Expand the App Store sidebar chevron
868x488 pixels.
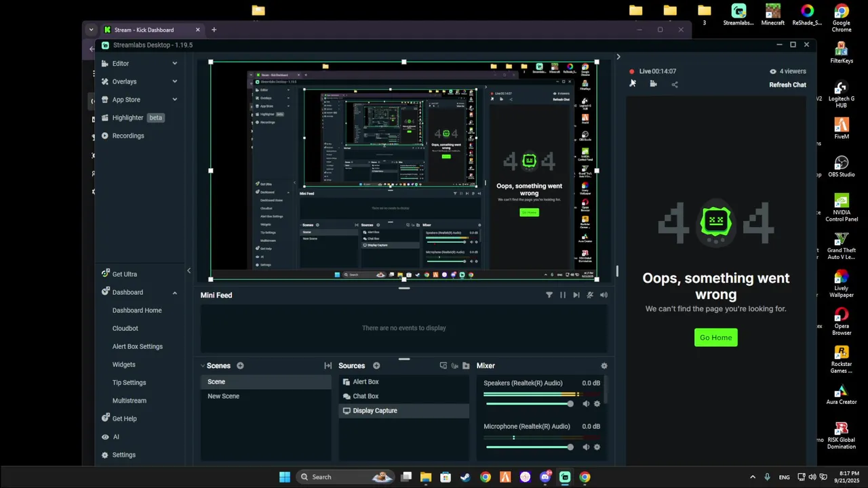[x=174, y=100]
